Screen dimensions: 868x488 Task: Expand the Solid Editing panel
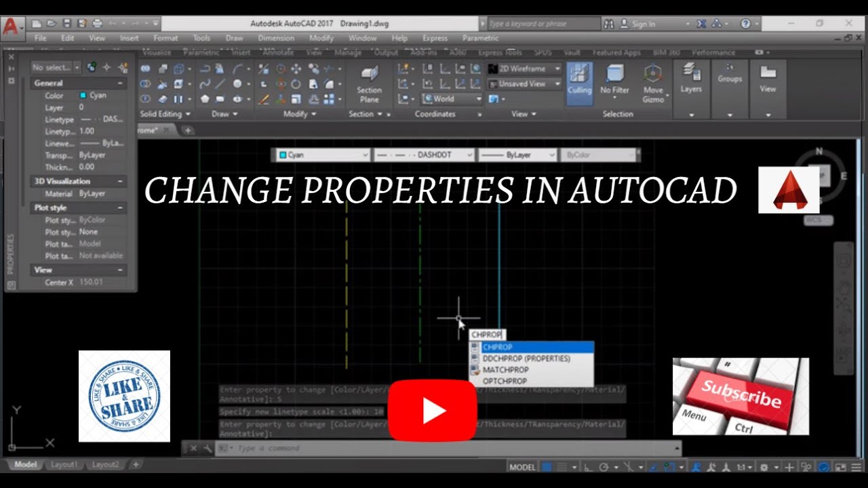[165, 114]
